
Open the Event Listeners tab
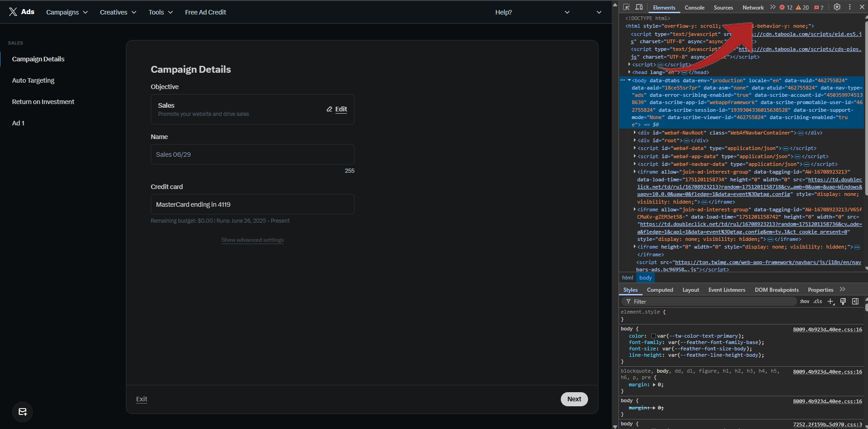click(x=727, y=290)
